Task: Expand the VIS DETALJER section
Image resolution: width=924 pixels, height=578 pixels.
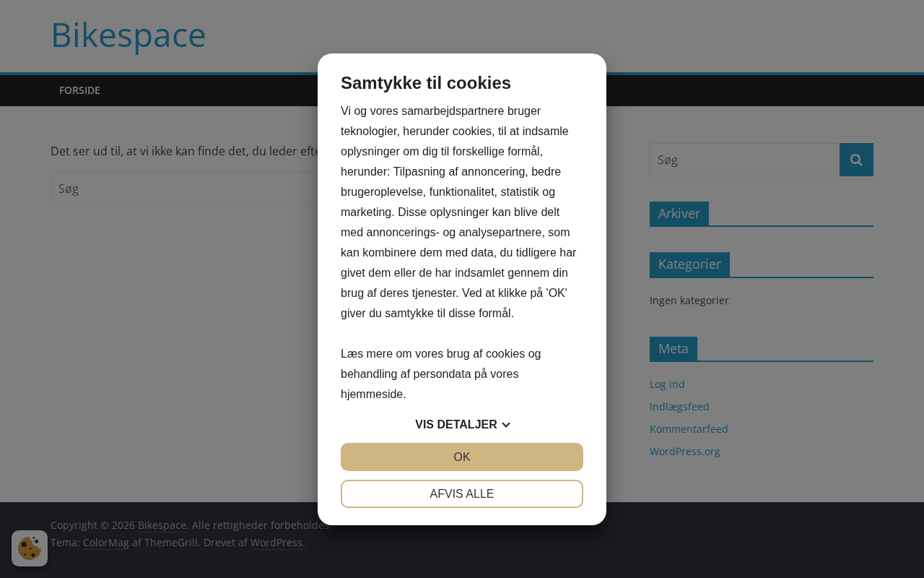Action: tap(456, 425)
